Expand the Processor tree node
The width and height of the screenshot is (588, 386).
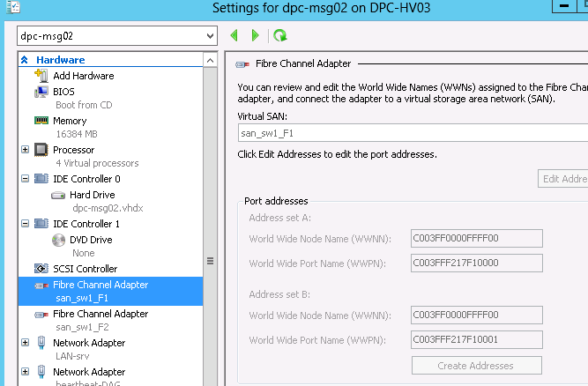(x=26, y=150)
